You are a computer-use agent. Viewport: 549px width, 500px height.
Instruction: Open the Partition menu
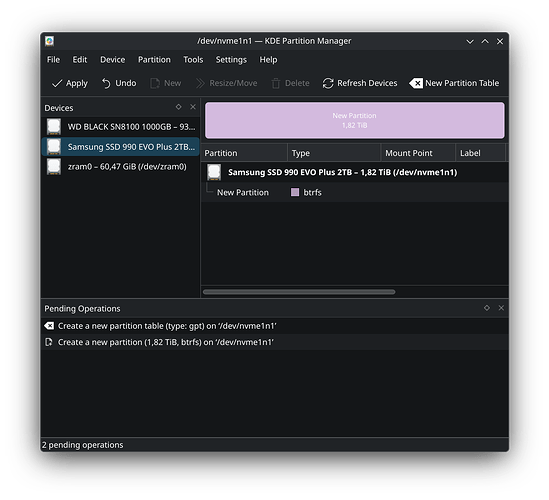pos(154,60)
